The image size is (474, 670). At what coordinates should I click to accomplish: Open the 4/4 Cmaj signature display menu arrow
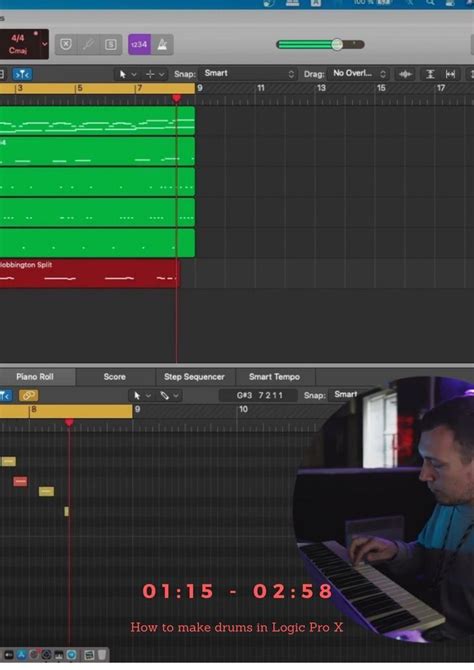pos(44,44)
